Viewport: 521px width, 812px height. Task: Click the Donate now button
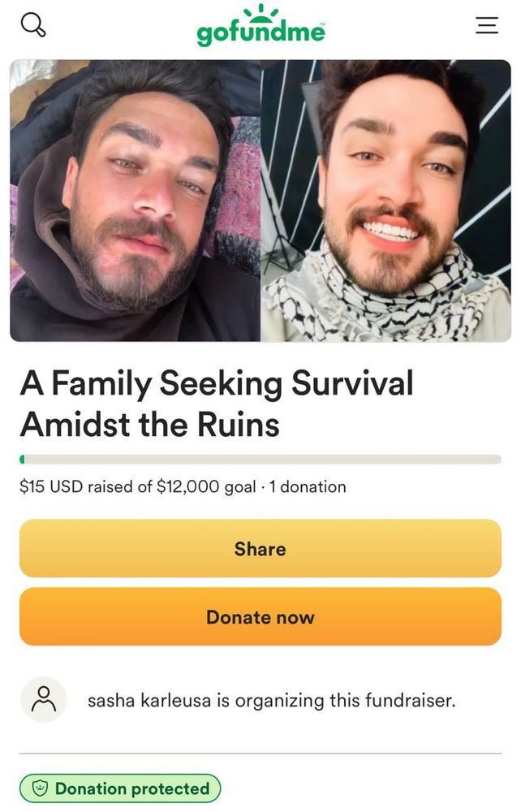pyautogui.click(x=260, y=616)
